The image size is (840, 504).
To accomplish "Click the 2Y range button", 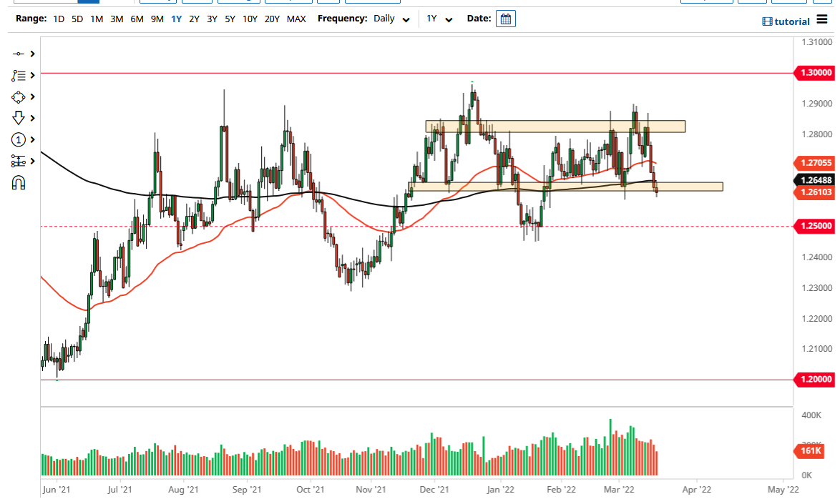I will [x=193, y=19].
